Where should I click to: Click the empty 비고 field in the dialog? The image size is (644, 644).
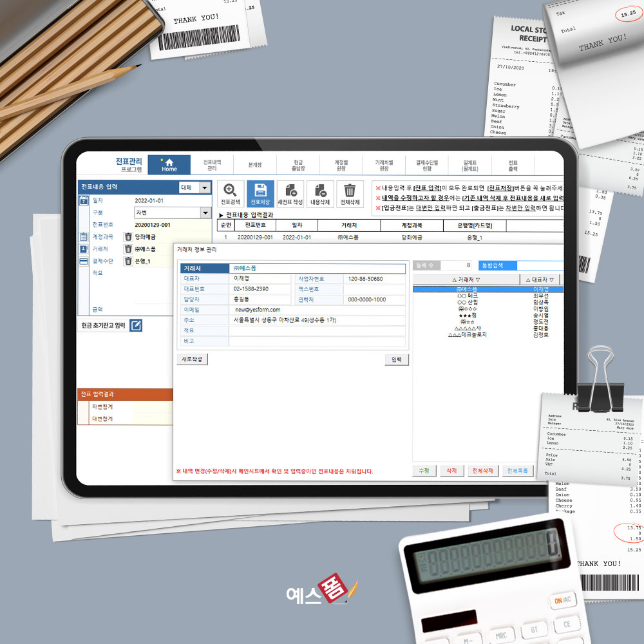(317, 341)
